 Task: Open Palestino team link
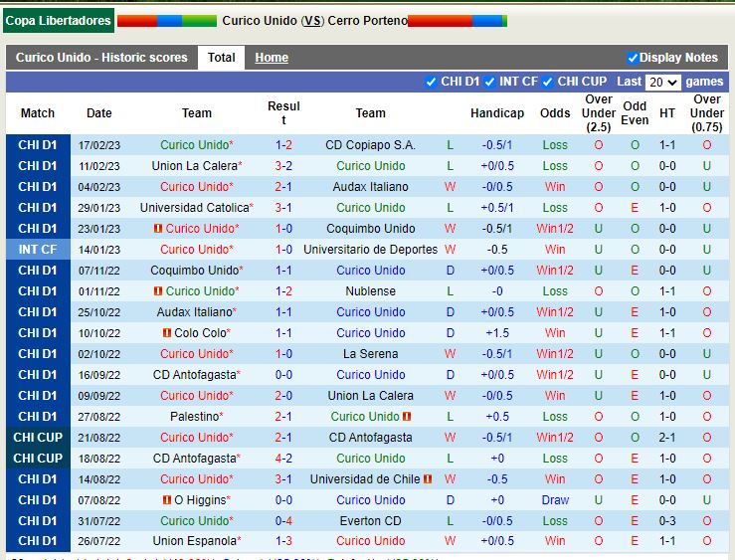195,416
